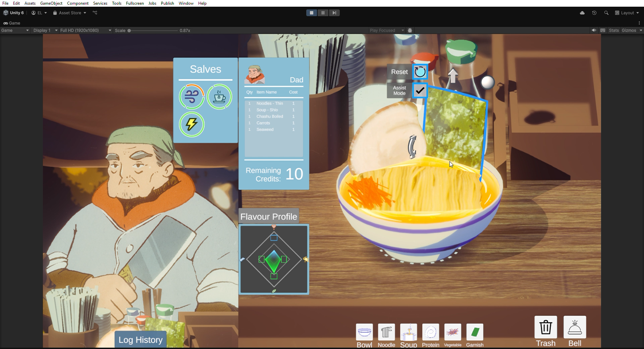Toggle the Assist Mode checkbox

pyautogui.click(x=420, y=91)
